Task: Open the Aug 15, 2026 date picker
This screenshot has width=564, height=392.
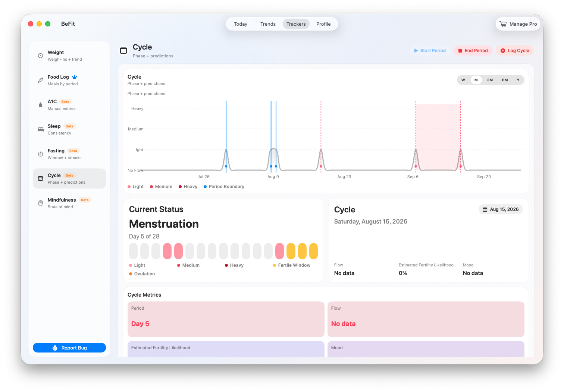Action: pos(501,209)
